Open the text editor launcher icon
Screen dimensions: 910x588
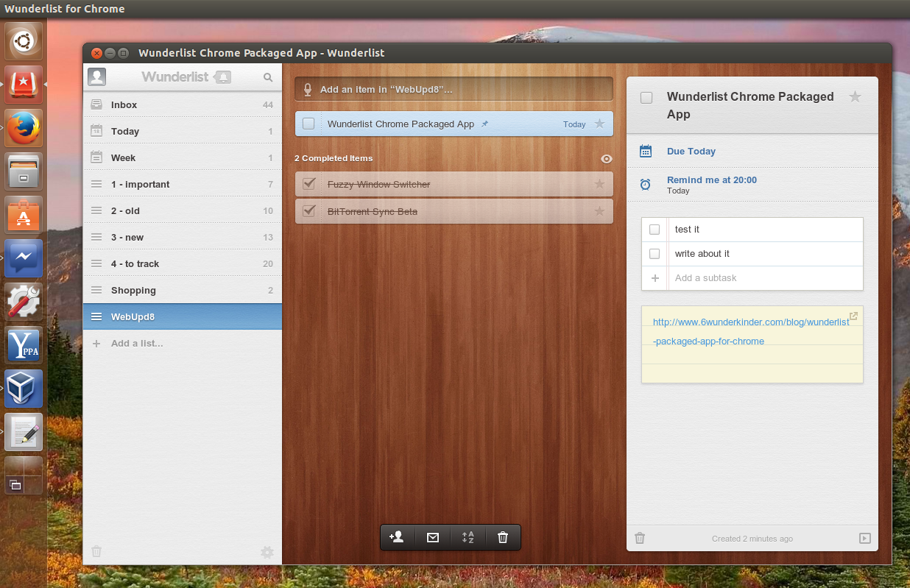[x=24, y=431]
